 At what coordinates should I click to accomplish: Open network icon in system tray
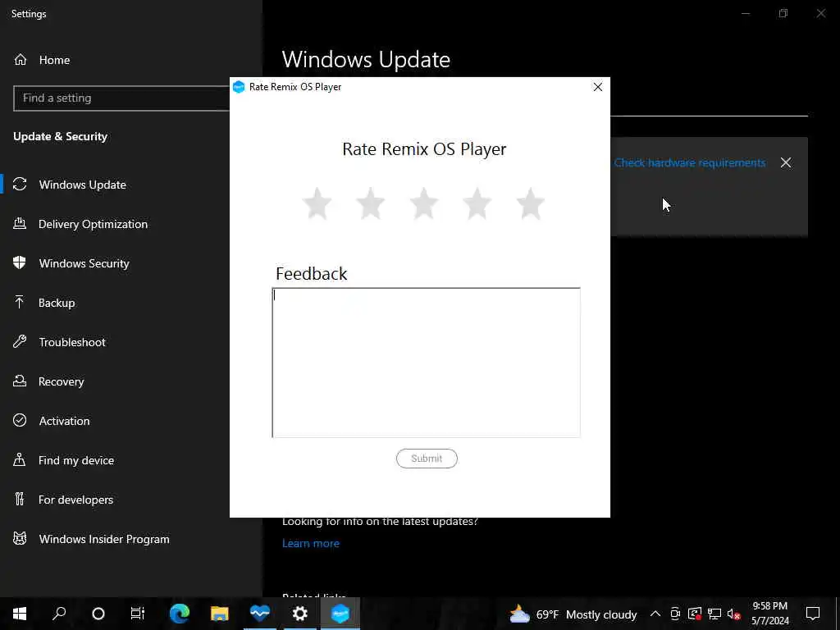pos(714,614)
